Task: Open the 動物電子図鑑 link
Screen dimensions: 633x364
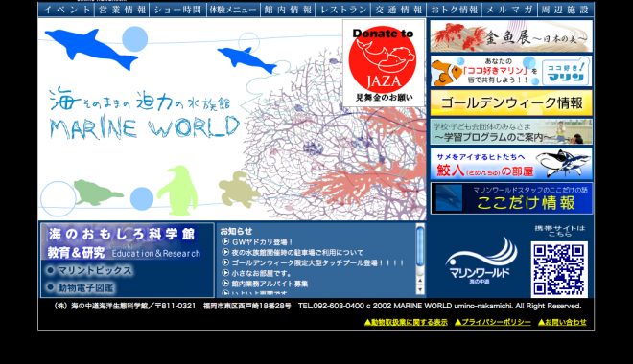Action: 81,287
